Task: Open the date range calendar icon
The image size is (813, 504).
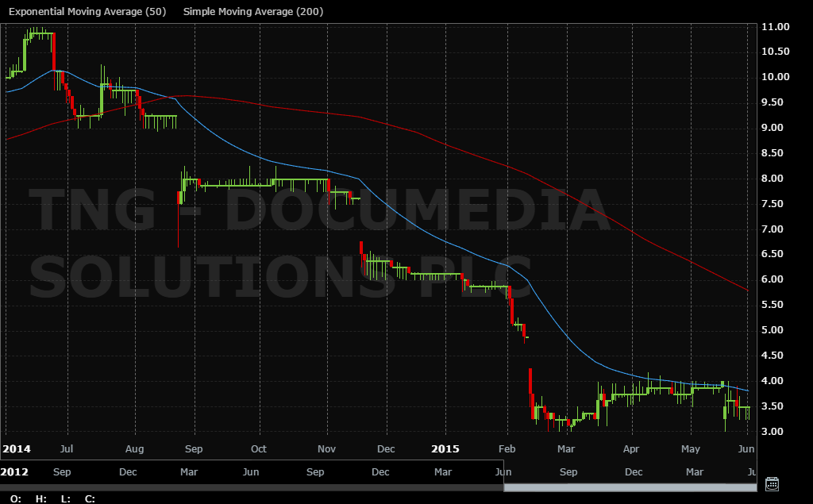Action: [771, 484]
